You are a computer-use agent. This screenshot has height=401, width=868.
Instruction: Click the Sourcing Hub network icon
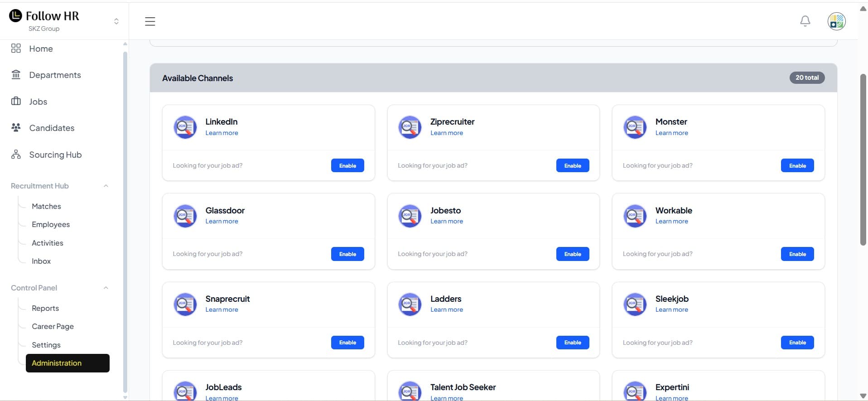point(16,155)
